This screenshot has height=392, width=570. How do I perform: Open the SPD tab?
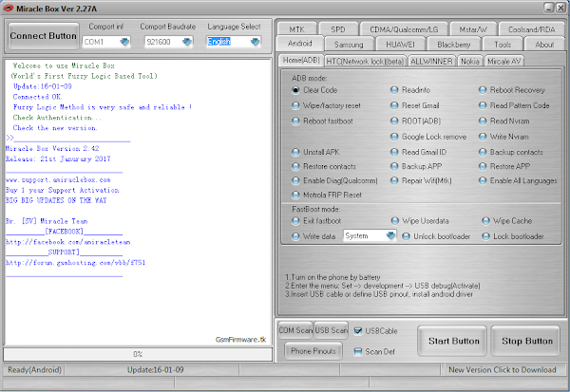coord(338,29)
